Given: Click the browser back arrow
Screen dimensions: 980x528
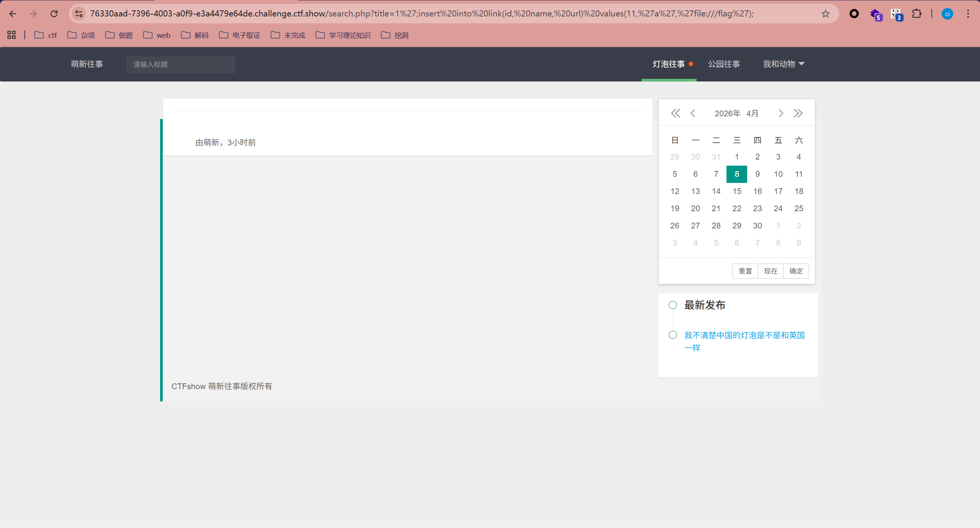Looking at the screenshot, I should point(13,14).
